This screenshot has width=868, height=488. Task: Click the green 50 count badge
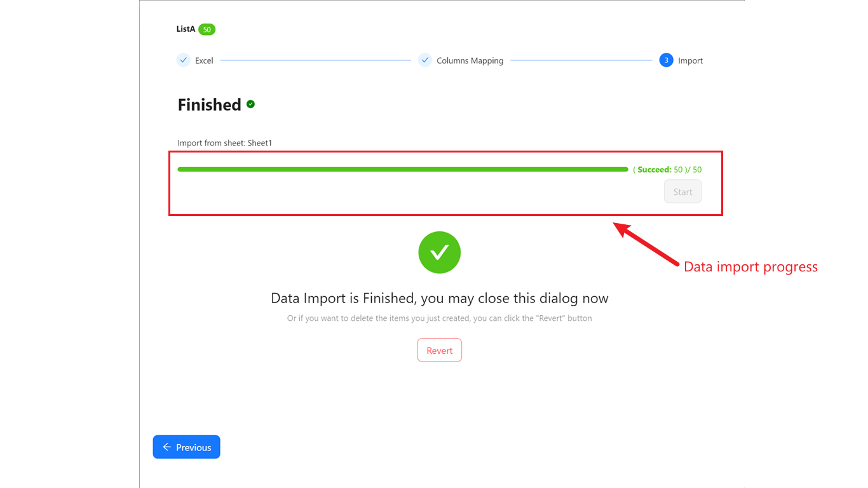tap(207, 29)
